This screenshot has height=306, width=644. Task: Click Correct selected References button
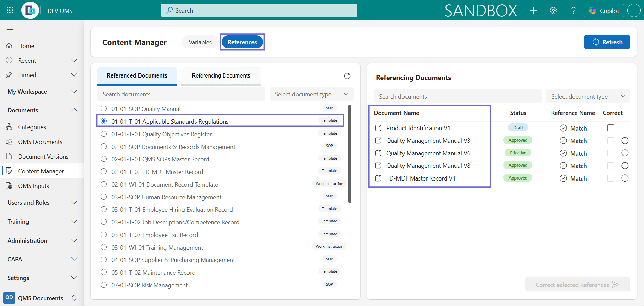pyautogui.click(x=577, y=285)
